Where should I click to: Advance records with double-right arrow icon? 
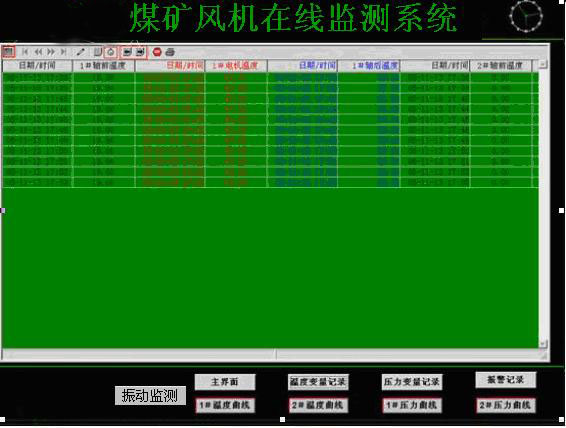[x=51, y=52]
